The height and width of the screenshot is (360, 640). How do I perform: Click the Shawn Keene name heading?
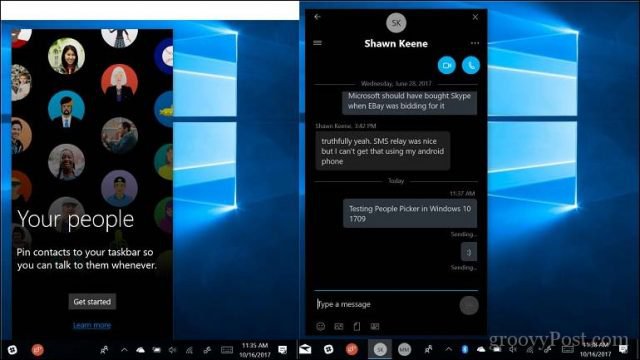pyautogui.click(x=396, y=44)
